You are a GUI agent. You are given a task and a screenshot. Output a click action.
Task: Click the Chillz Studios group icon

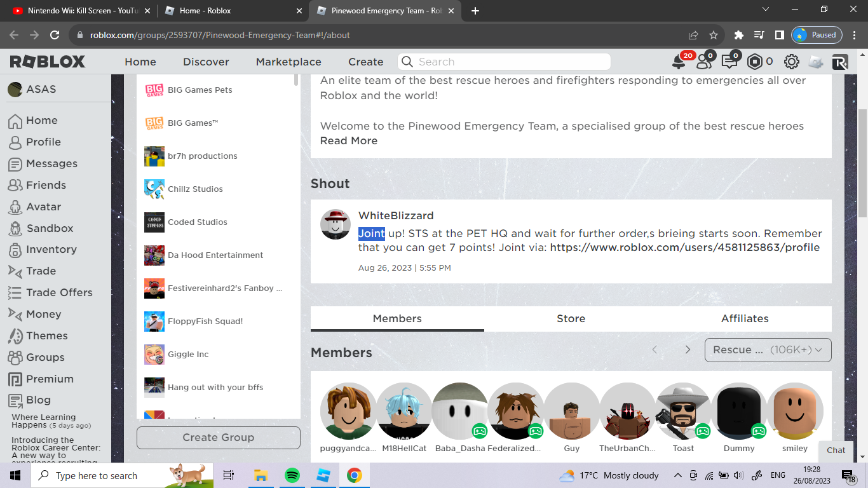click(x=154, y=189)
